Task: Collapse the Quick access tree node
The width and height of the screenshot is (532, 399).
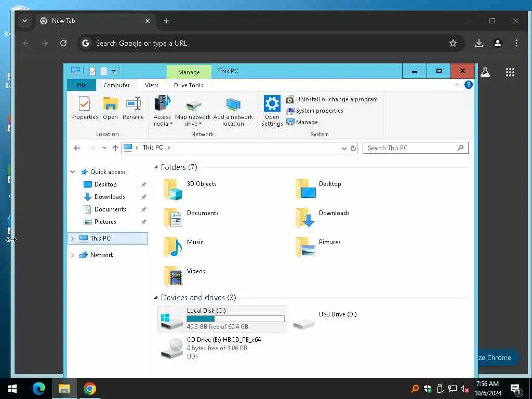Action: (x=72, y=172)
